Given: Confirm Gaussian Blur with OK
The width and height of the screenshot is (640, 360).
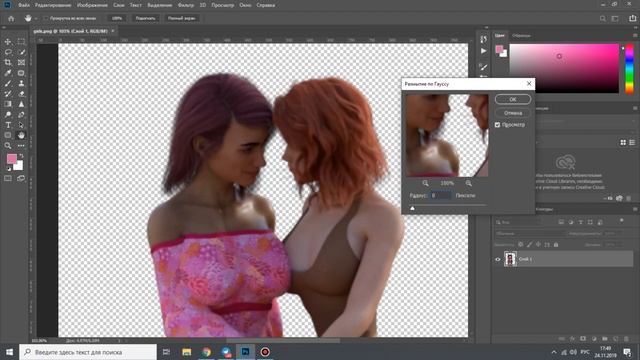Looking at the screenshot, I should [x=513, y=99].
